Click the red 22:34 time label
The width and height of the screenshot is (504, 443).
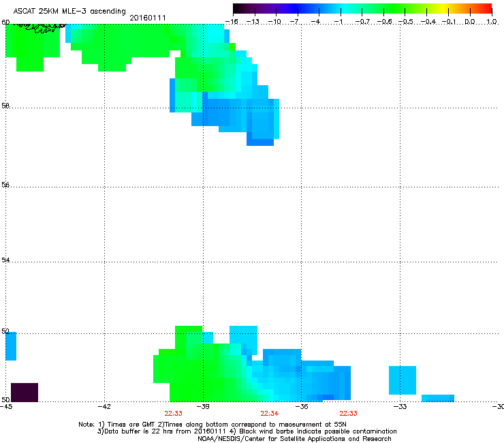click(x=269, y=414)
